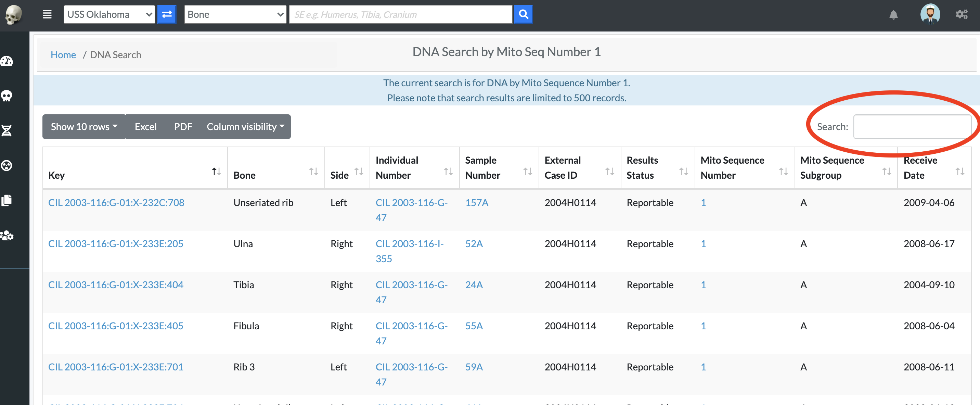The width and height of the screenshot is (980, 405).
Task: Open sample number 24A
Action: [x=474, y=285]
